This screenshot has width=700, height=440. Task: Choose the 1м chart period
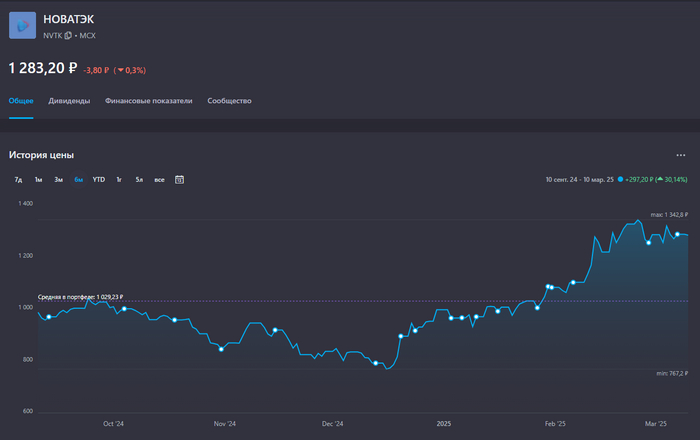38,180
